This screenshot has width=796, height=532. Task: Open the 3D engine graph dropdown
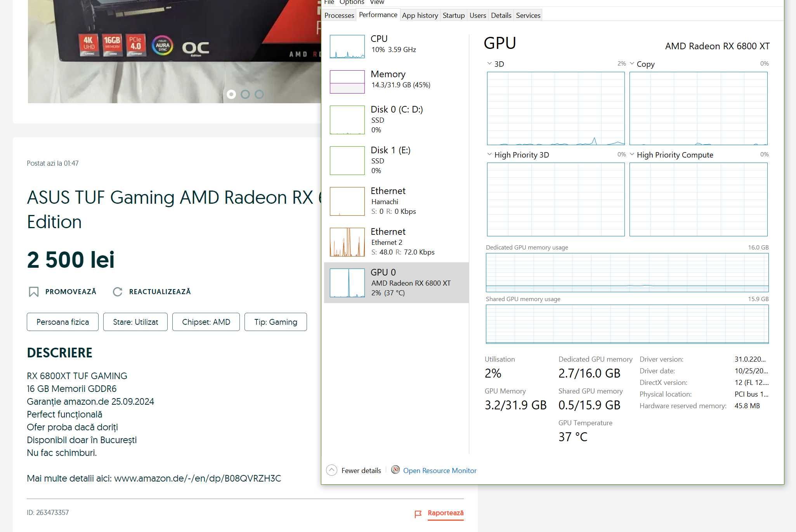click(x=489, y=64)
